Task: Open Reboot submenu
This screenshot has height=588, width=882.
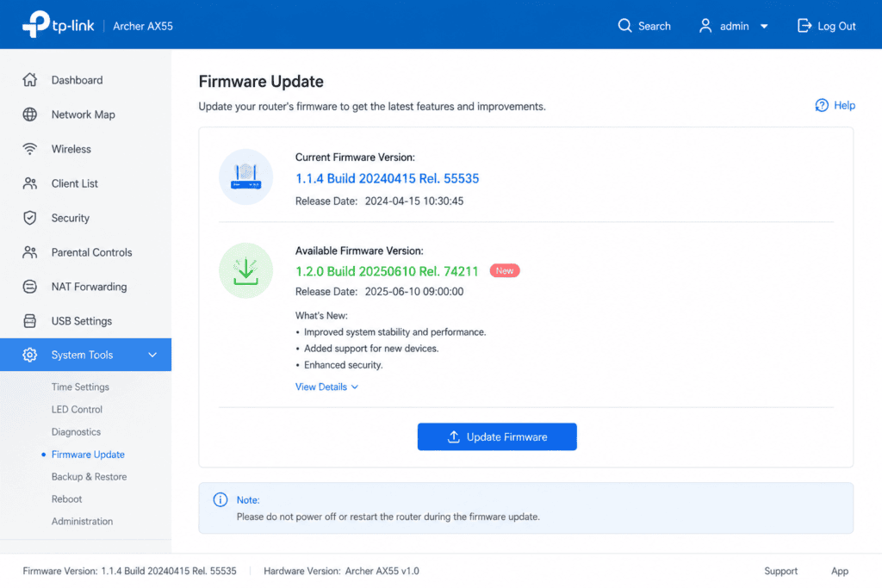Action: pyautogui.click(x=66, y=499)
